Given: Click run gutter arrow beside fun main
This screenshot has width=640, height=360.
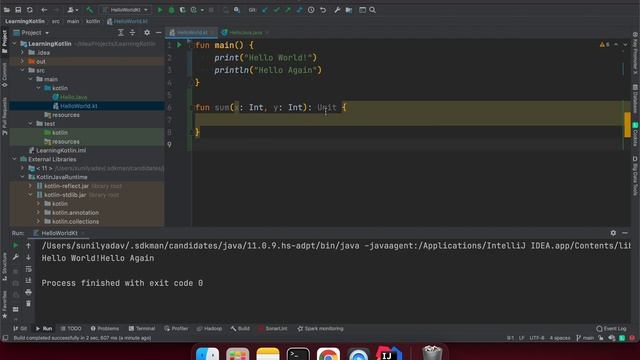Looking at the screenshot, I should (x=179, y=45).
